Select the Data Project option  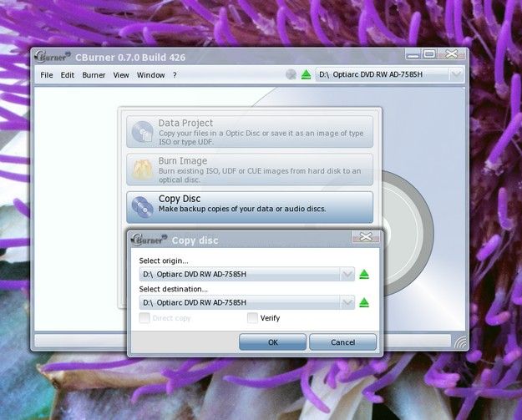pyautogui.click(x=250, y=132)
